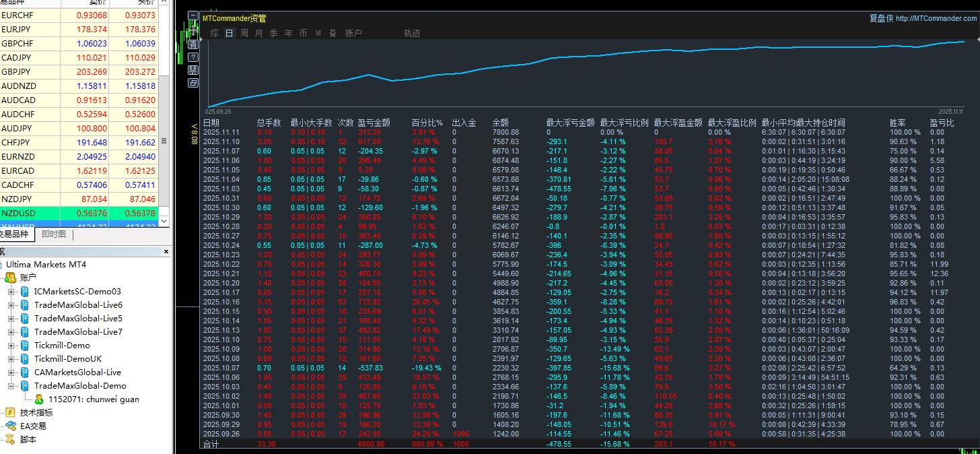Expand the Tickmill-Demo tree node
Screen dimensions: 980x454
[11, 346]
